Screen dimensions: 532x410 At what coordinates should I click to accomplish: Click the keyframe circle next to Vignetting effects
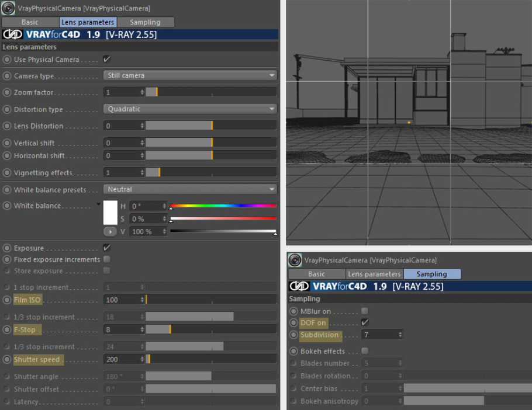pyautogui.click(x=7, y=172)
